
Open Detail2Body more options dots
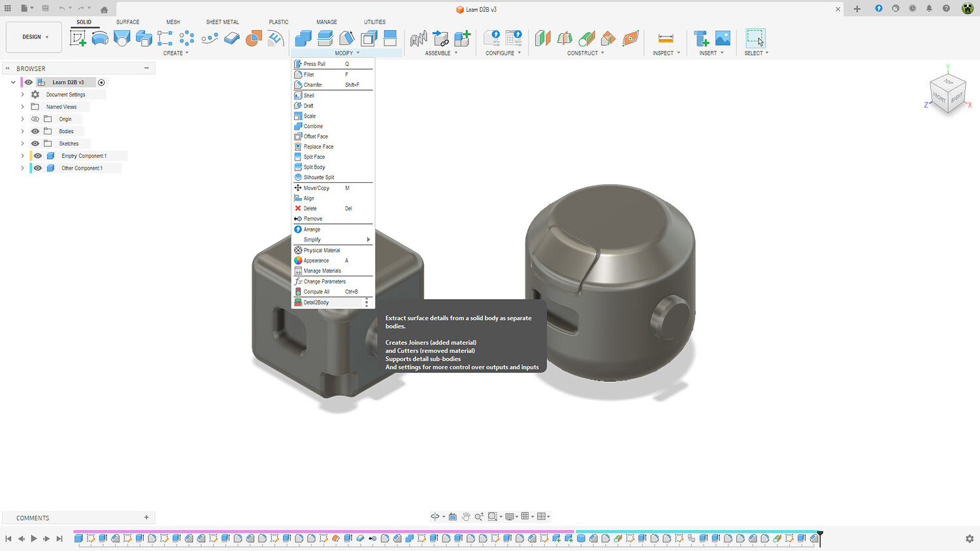click(x=367, y=302)
